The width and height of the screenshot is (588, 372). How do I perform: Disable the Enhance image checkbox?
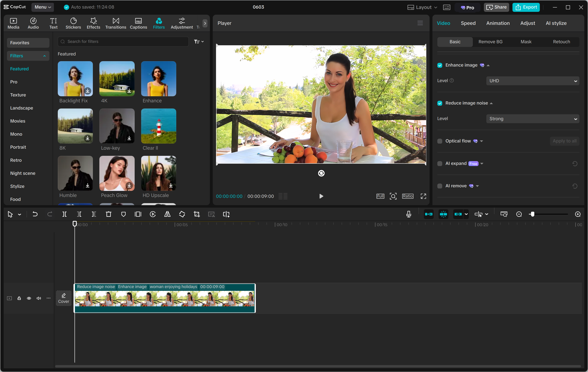[x=440, y=65]
